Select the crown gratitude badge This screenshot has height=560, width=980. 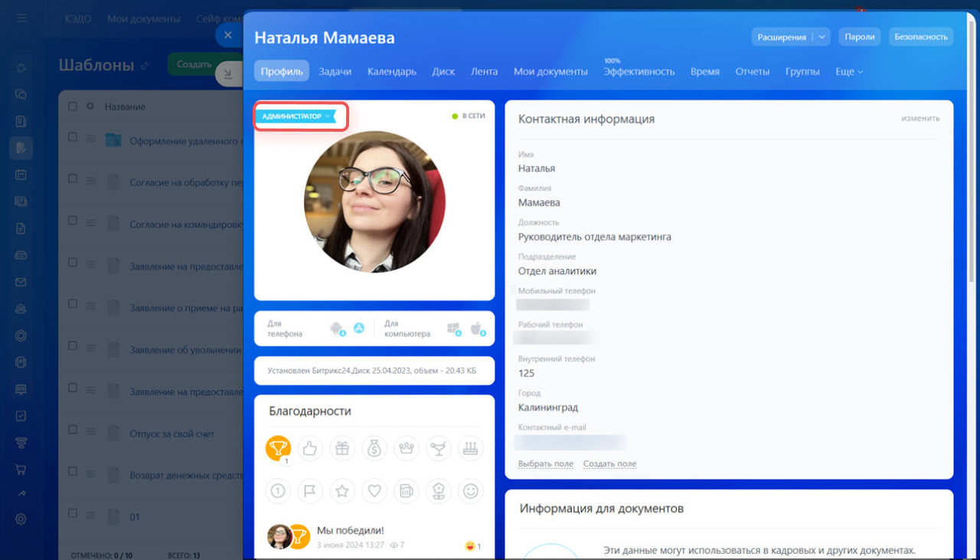click(407, 448)
